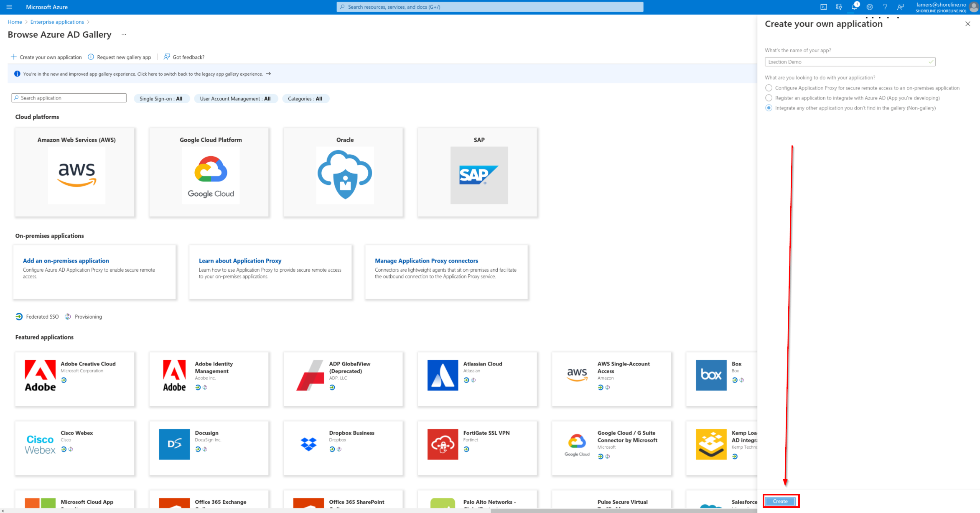Image resolution: width=980 pixels, height=513 pixels.
Task: Open the Adobe Creative Cloud app
Action: (75, 379)
